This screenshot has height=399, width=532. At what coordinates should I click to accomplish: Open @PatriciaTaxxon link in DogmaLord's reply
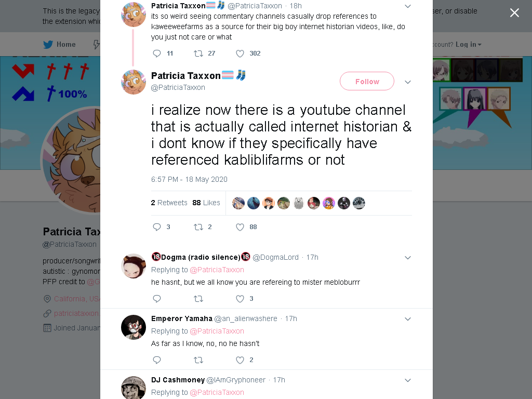(217, 270)
